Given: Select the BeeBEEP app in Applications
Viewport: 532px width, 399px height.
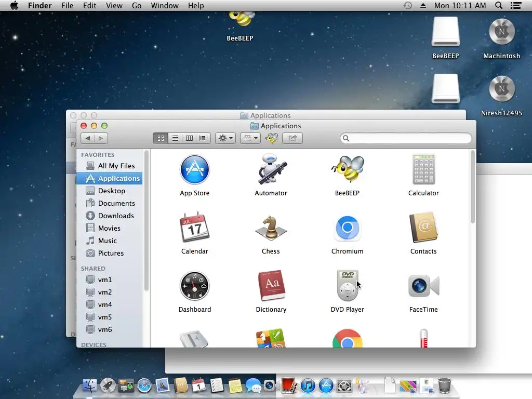Looking at the screenshot, I should pyautogui.click(x=347, y=169).
